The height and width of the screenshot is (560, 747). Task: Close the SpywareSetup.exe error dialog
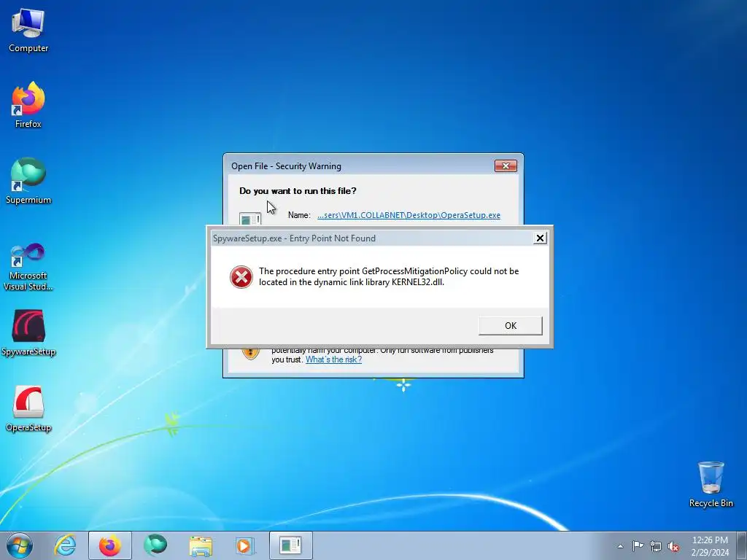(x=540, y=238)
